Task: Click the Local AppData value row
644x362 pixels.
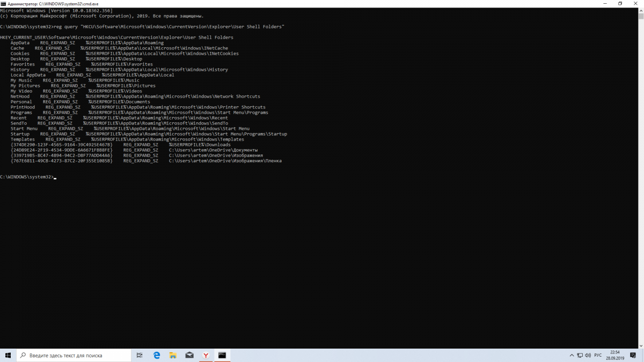Action: coord(92,75)
